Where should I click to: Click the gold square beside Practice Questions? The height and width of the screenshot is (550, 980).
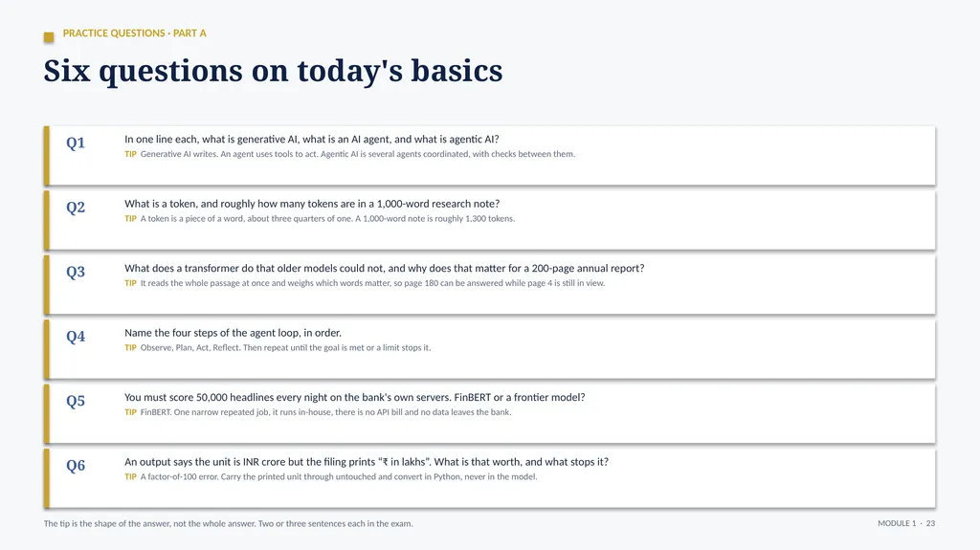coord(49,37)
